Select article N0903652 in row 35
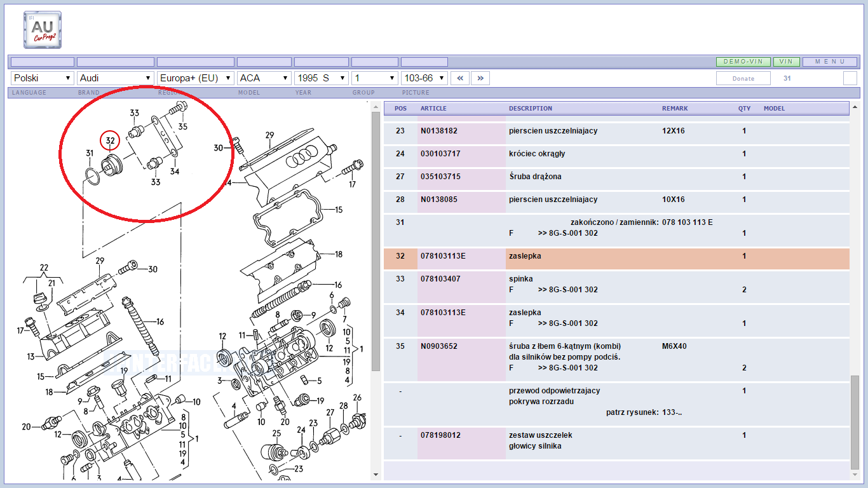 click(439, 346)
